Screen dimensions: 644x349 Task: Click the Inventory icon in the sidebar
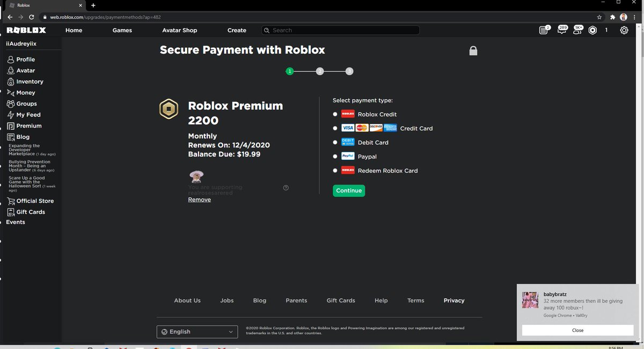point(11,81)
